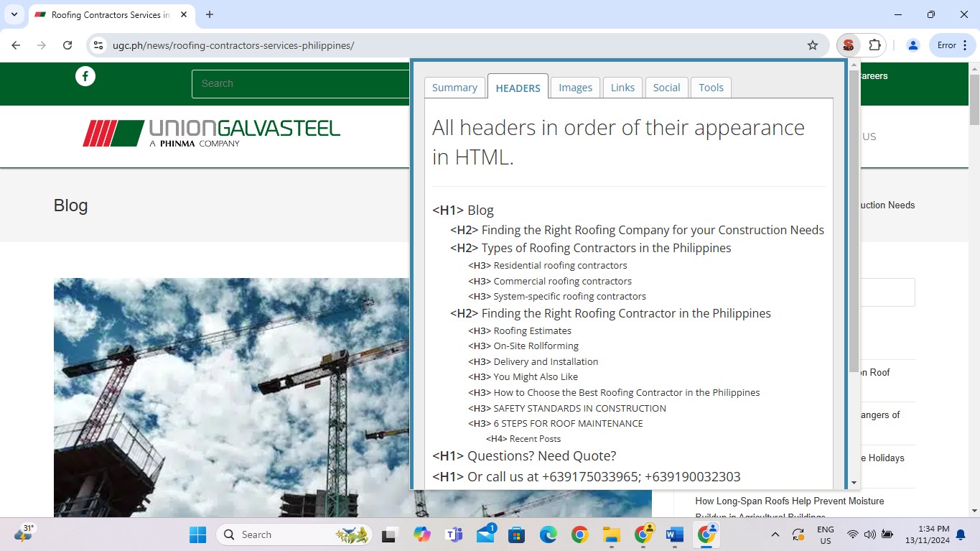Select the Roofing Contractors Services browser tab
This screenshot has height=551, width=980.
click(111, 14)
